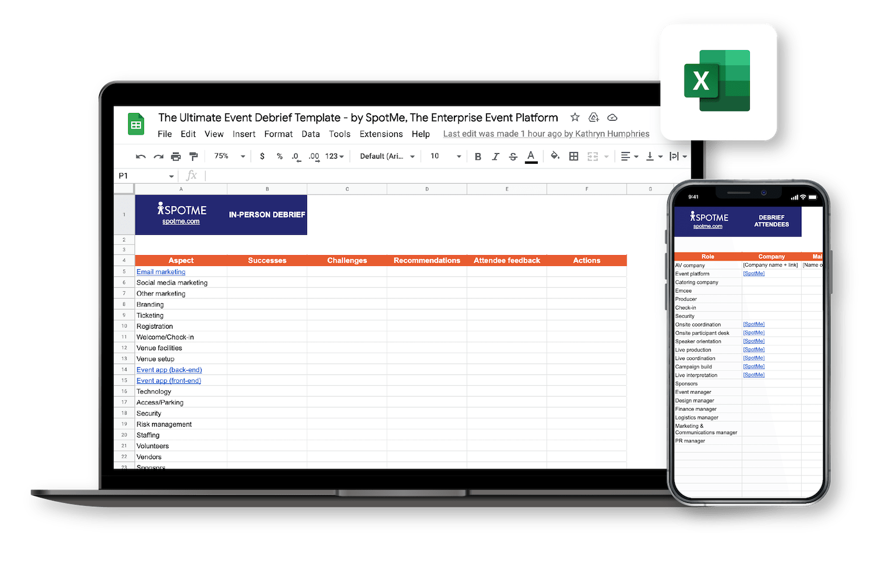Viewport: 874px width, 588px height.
Task: Select the Paint format tool
Action: click(x=193, y=156)
